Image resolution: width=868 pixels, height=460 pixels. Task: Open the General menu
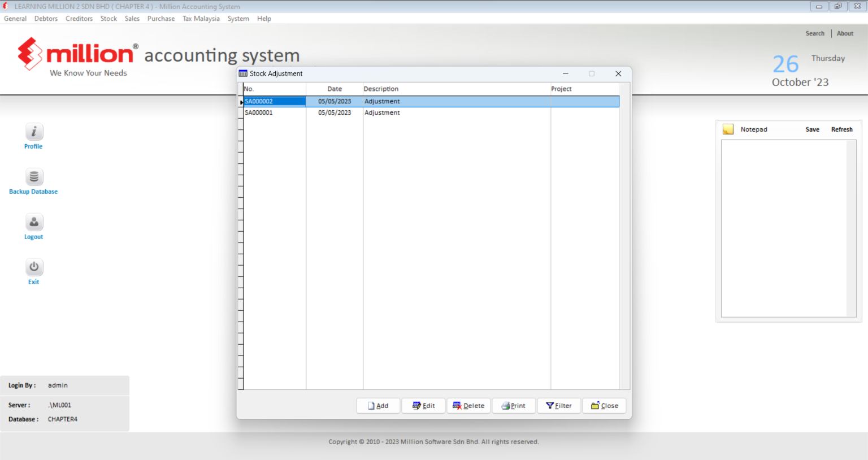(15, 19)
